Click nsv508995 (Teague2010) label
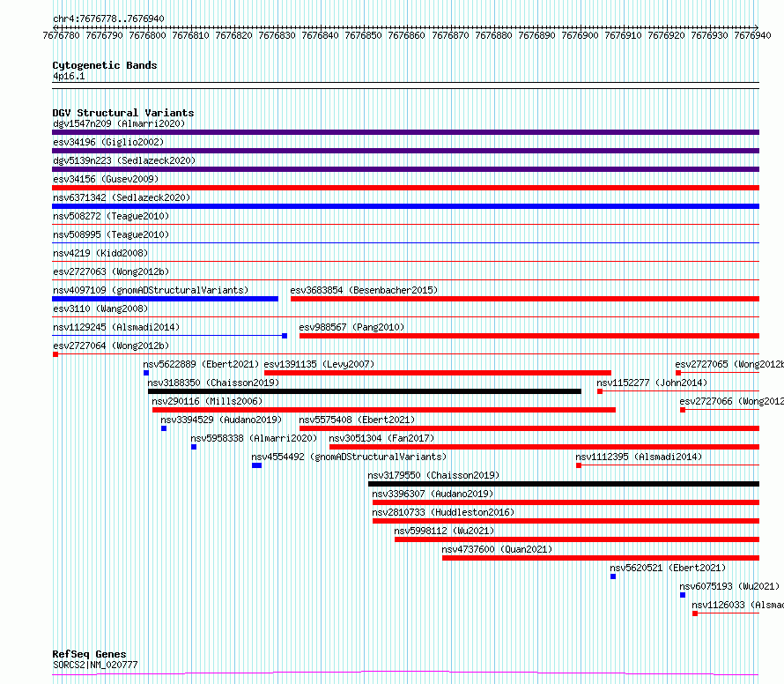Image resolution: width=784 pixels, height=684 pixels. (x=111, y=234)
